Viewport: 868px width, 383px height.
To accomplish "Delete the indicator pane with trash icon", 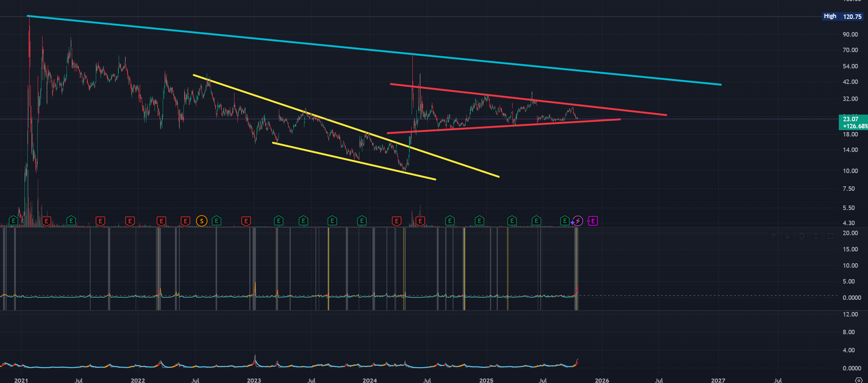I will pyautogui.click(x=802, y=236).
